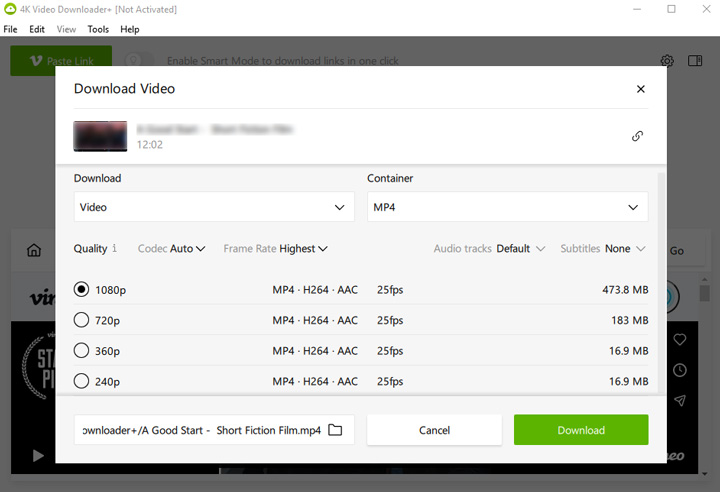Open the settings gear in the main window
Viewport: 720px width, 492px height.
pos(667,61)
